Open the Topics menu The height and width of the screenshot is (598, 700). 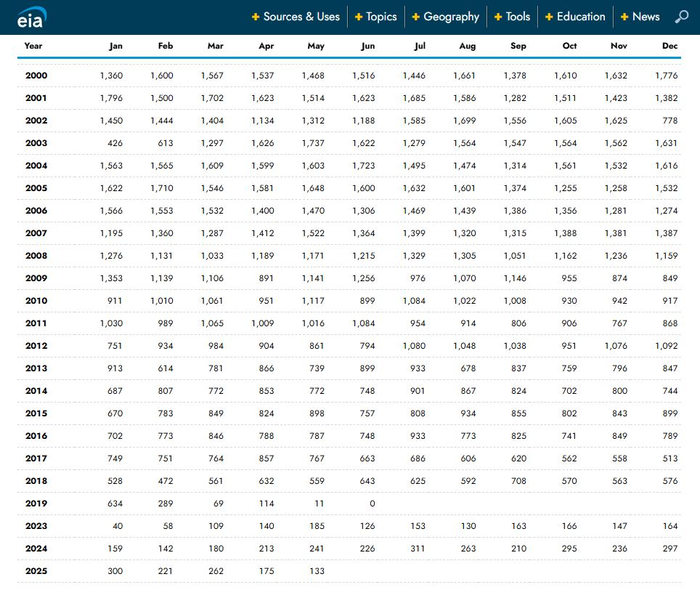pyautogui.click(x=381, y=17)
